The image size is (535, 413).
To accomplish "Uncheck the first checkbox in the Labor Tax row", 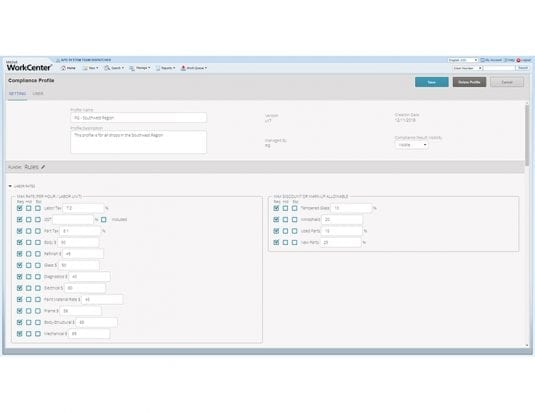I will [19, 208].
